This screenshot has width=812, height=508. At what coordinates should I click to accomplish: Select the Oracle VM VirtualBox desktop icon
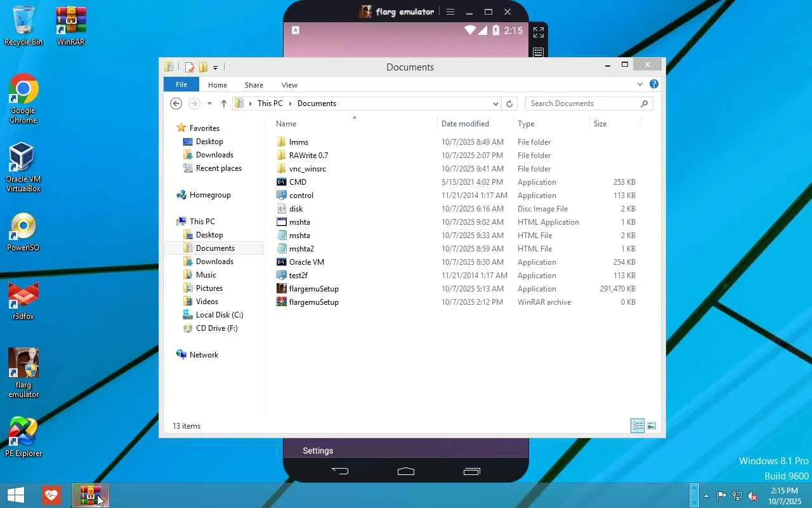[23, 166]
